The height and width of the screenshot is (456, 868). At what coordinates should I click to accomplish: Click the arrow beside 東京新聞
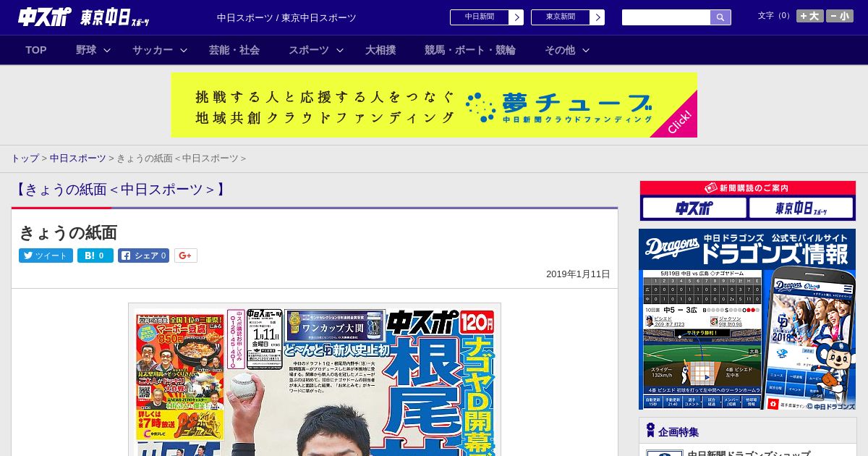(597, 17)
